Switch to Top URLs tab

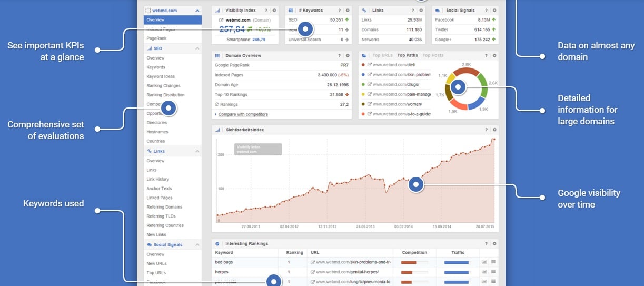(383, 55)
